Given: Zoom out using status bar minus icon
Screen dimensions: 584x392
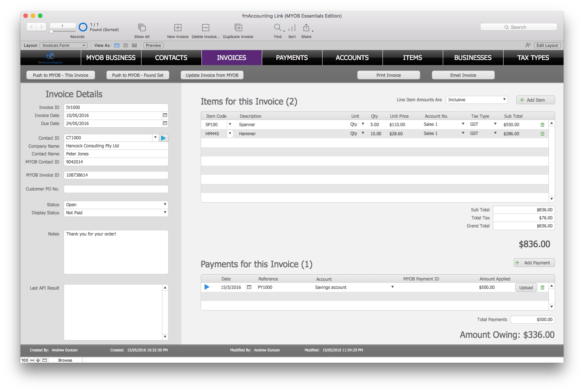Looking at the screenshot, I should 32,360.
